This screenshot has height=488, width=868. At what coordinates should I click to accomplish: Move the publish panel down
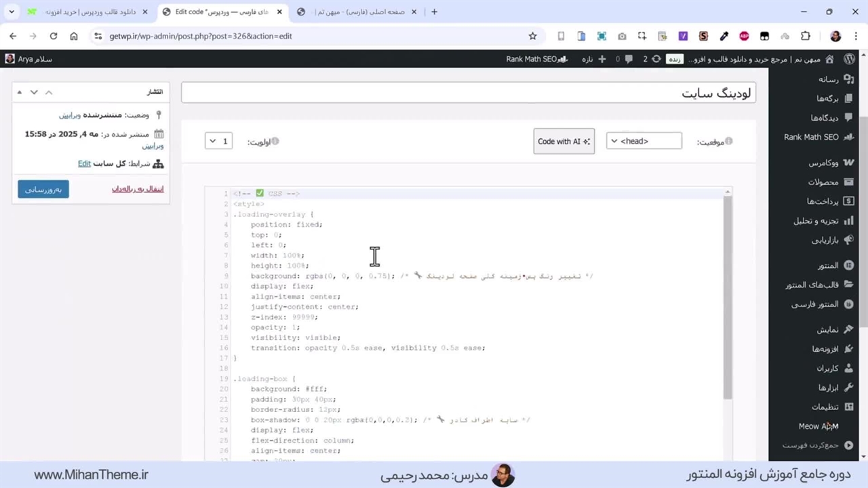34,92
